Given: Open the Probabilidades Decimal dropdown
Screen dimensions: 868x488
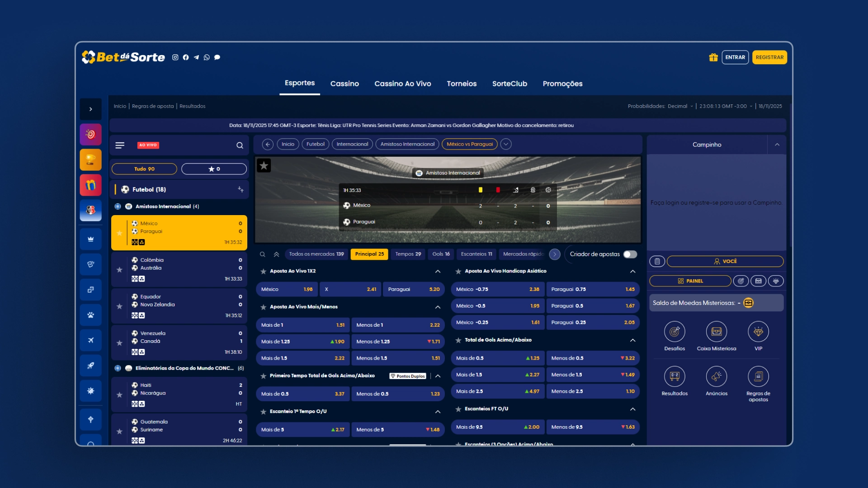Looking at the screenshot, I should tap(680, 107).
